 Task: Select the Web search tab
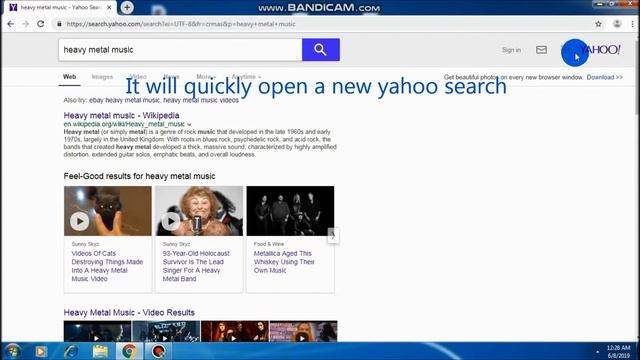(x=69, y=77)
